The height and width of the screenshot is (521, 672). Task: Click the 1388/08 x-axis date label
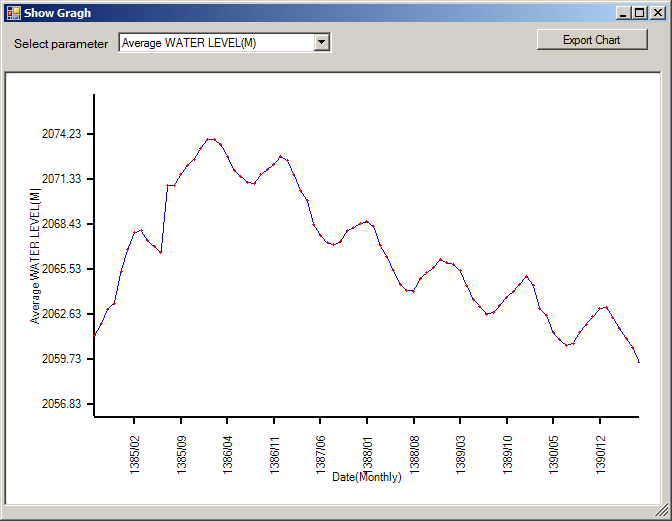coord(414,455)
